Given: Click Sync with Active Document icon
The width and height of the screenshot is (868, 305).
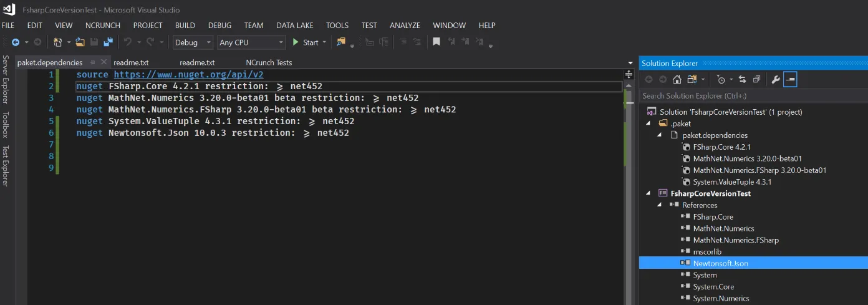Looking at the screenshot, I should [x=742, y=79].
